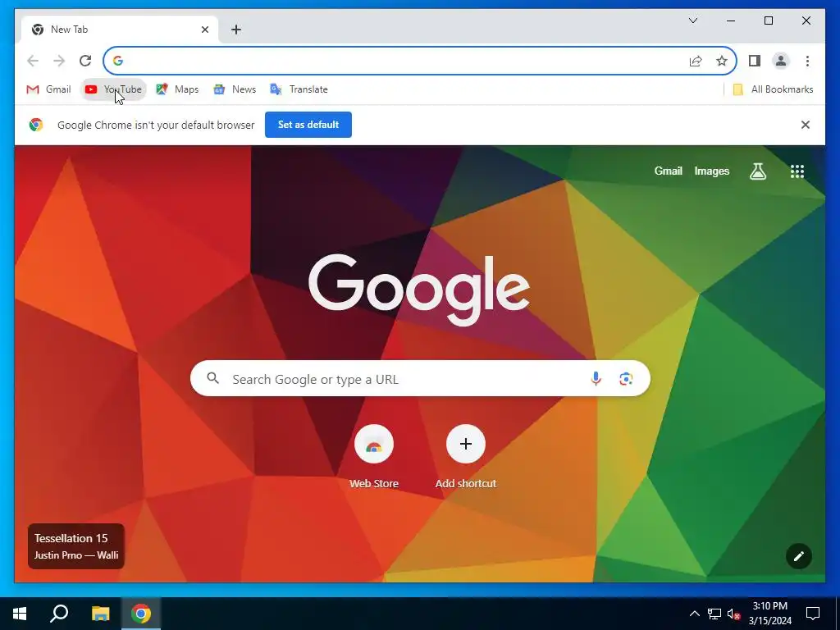The image size is (840, 630).
Task: Open the All Bookmarks folder
Action: 773,89
